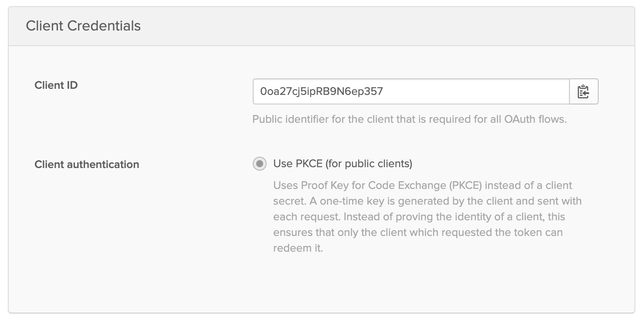Click the words 'instead of a client'
The image size is (644, 323).
pyautogui.click(x=528, y=185)
